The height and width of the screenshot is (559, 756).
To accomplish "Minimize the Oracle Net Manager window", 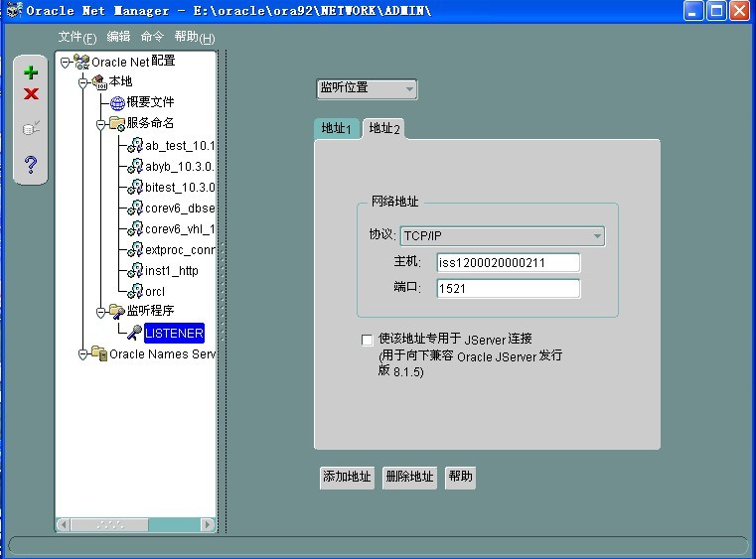I will pos(693,10).
